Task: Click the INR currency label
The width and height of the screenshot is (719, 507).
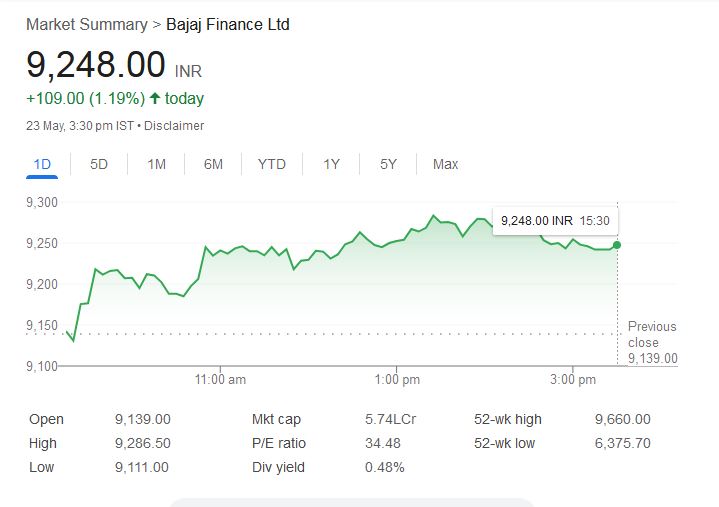Action: (188, 72)
